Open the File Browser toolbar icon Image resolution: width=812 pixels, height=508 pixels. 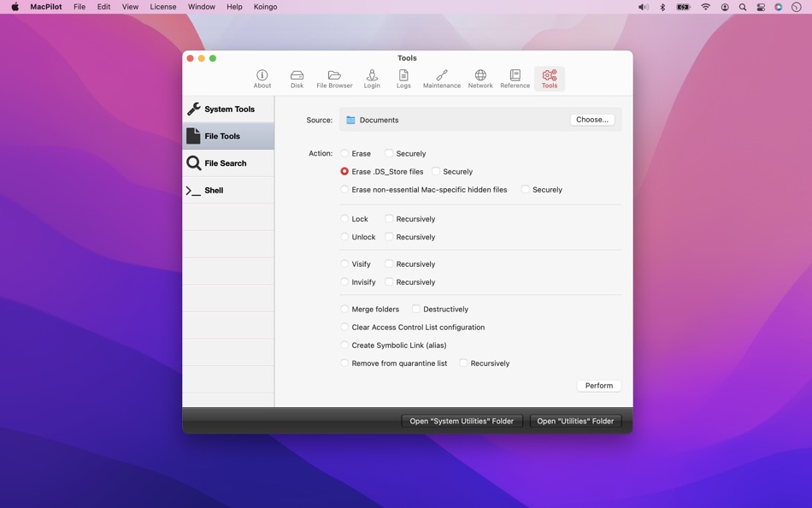coord(334,79)
